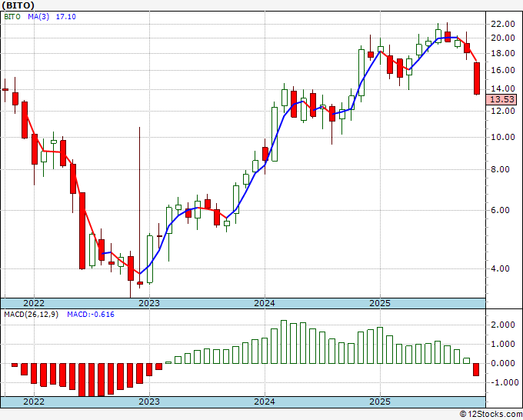Image resolution: width=523 pixels, height=420 pixels.
Task: Click the MACD:-0.616 value readout
Action: (x=91, y=315)
